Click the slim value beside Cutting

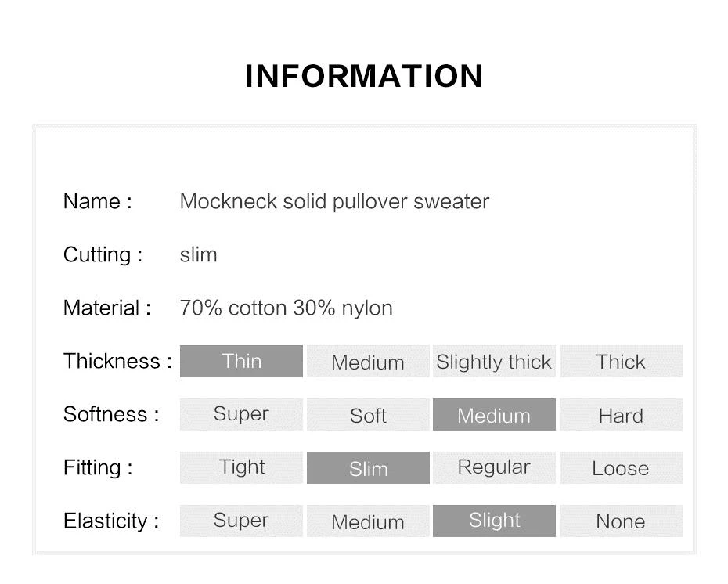[x=198, y=254]
